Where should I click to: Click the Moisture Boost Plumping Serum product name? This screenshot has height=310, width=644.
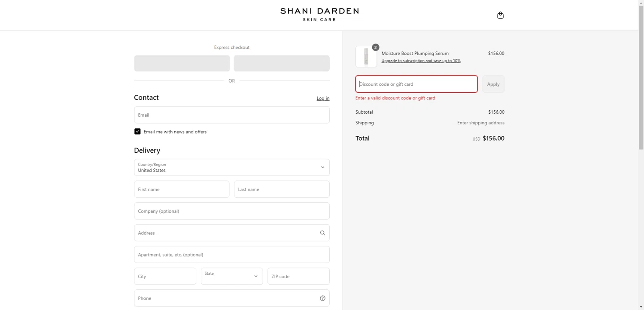coord(415,54)
